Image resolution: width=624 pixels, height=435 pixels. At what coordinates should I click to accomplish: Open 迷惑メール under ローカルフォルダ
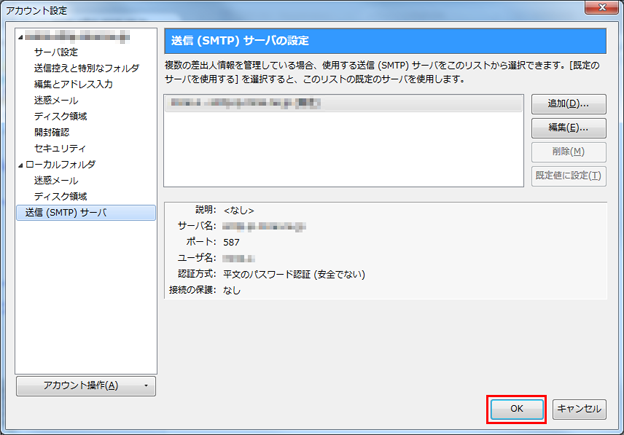pyautogui.click(x=56, y=180)
